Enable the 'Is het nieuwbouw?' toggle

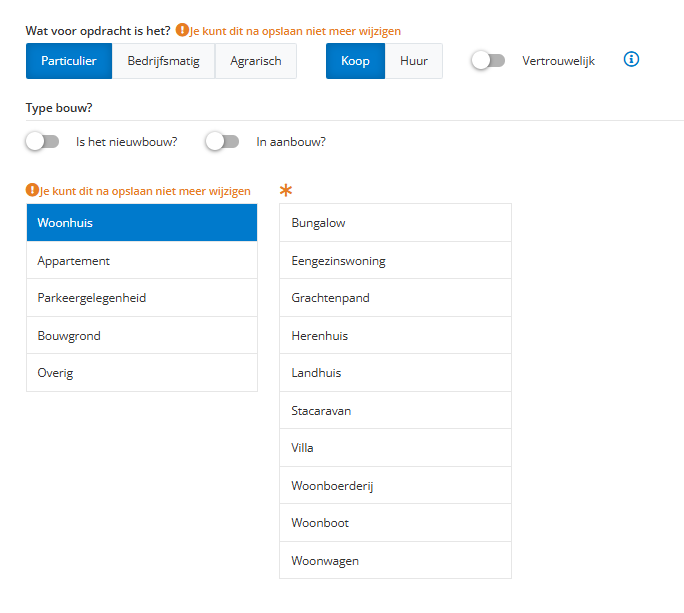tap(42, 142)
